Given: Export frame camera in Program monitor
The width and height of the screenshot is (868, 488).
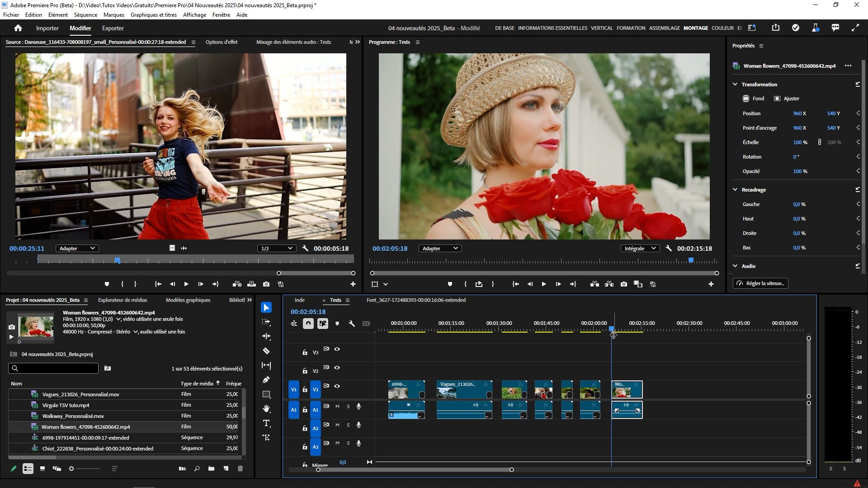Looking at the screenshot, I should [x=624, y=284].
